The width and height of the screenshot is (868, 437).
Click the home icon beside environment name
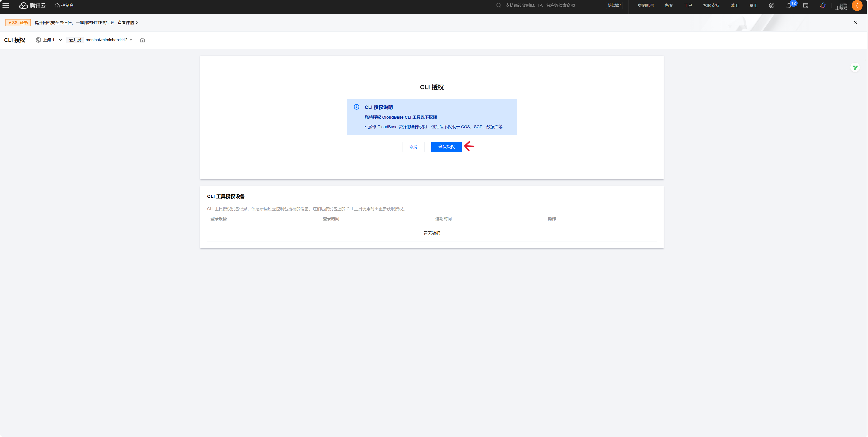[142, 40]
